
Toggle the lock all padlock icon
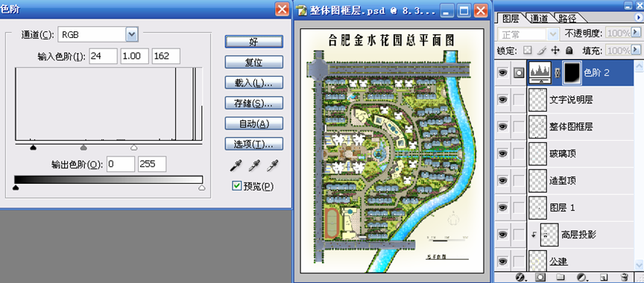click(569, 51)
